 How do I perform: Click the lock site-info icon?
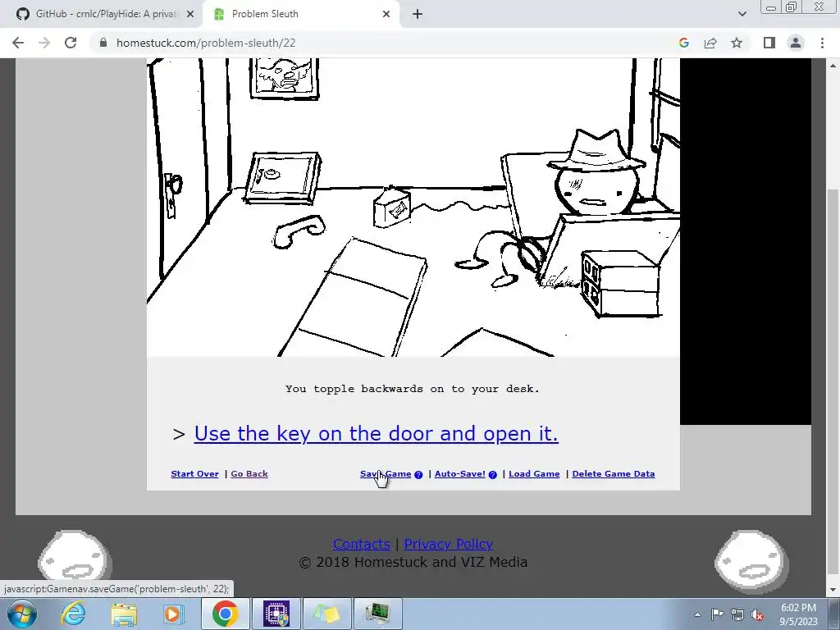(x=103, y=43)
